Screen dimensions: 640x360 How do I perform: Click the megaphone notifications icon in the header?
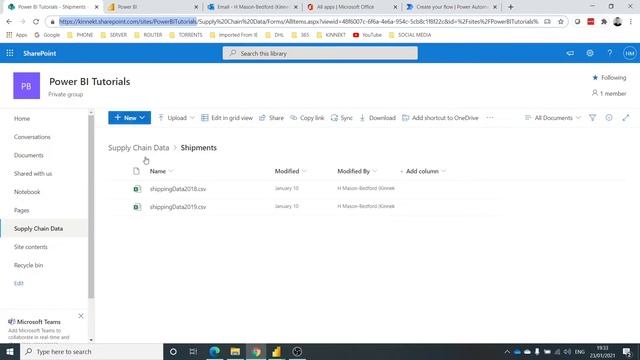570,53
